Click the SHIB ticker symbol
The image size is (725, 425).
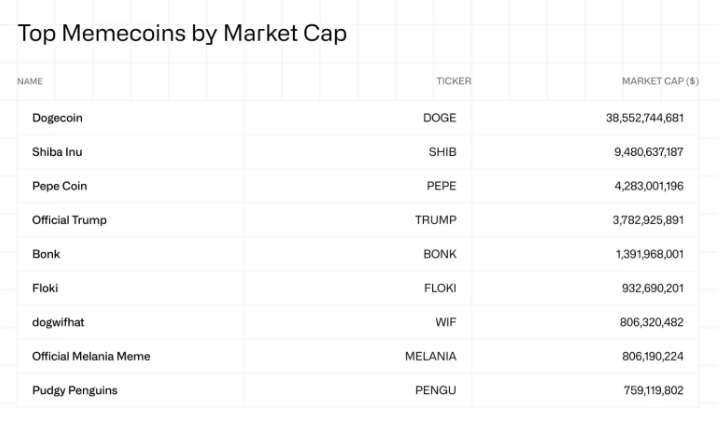[x=442, y=152]
